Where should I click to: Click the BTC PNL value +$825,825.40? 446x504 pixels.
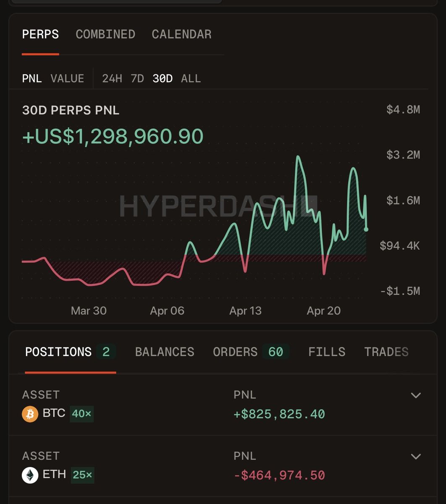coord(279,415)
